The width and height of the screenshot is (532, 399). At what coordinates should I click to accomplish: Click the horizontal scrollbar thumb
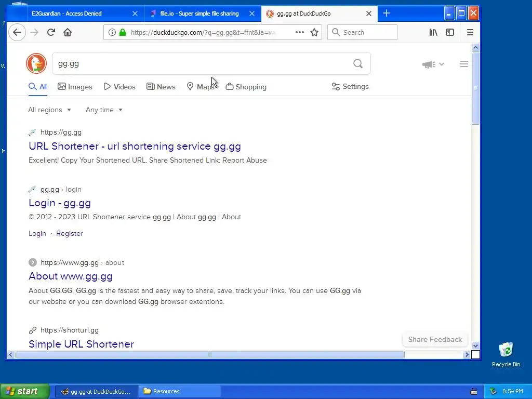pos(210,354)
